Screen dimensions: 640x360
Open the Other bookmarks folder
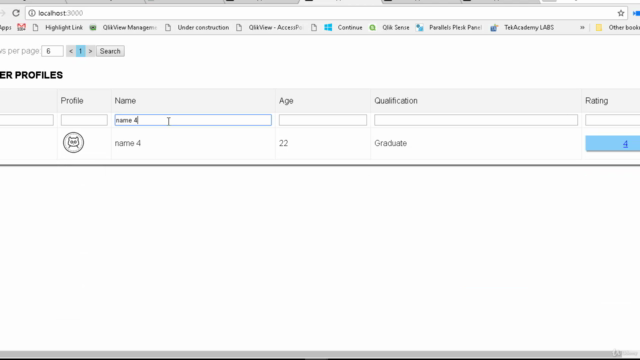point(618,27)
